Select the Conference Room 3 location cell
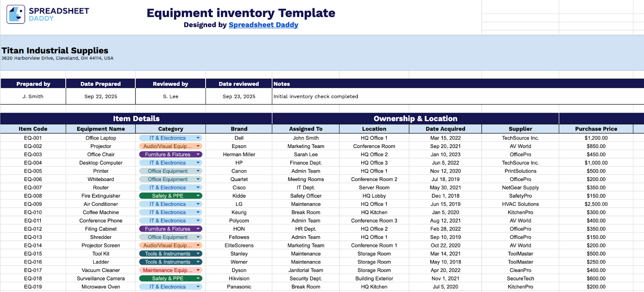644x292 pixels. pos(374,220)
